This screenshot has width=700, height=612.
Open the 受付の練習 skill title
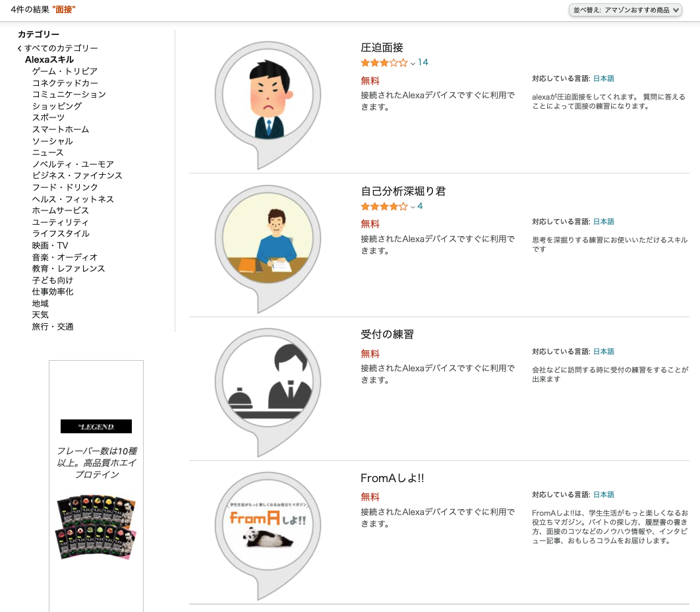pyautogui.click(x=387, y=334)
